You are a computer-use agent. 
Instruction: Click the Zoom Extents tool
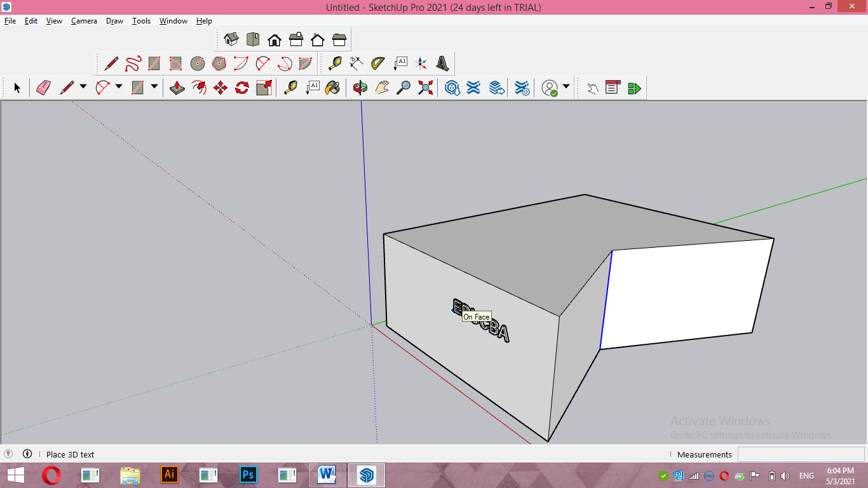point(425,88)
